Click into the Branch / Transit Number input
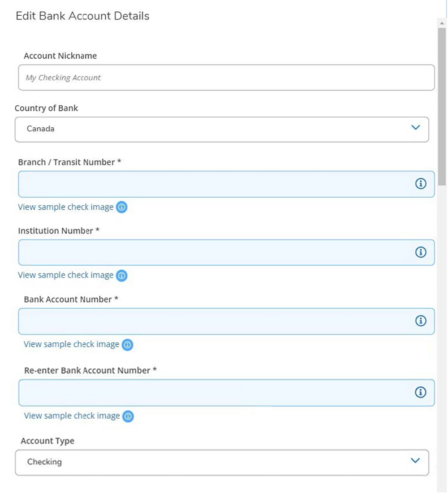The width and height of the screenshot is (448, 493). pos(215,184)
